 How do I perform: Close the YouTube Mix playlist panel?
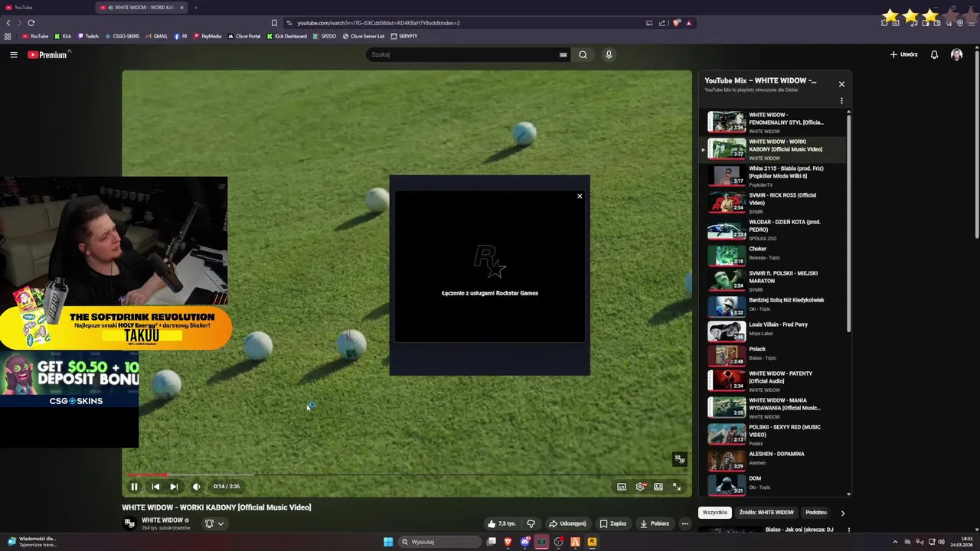(841, 84)
